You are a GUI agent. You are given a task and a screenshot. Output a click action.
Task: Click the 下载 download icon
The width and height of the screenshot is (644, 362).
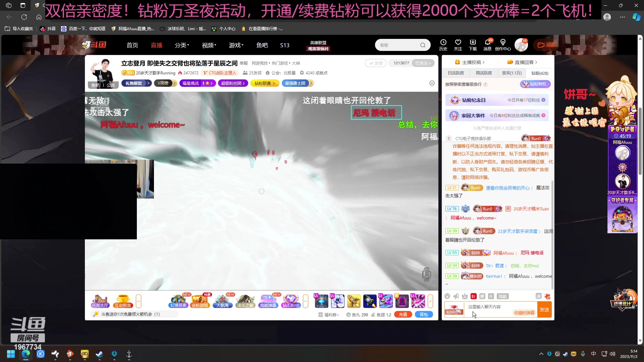pyautogui.click(x=473, y=45)
